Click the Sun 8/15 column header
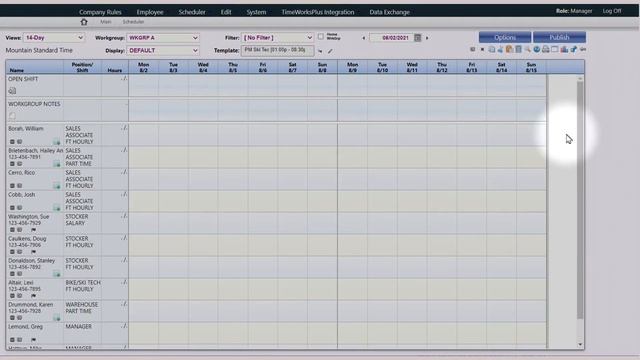Viewport: 640px width, 360px height. pos(531,67)
